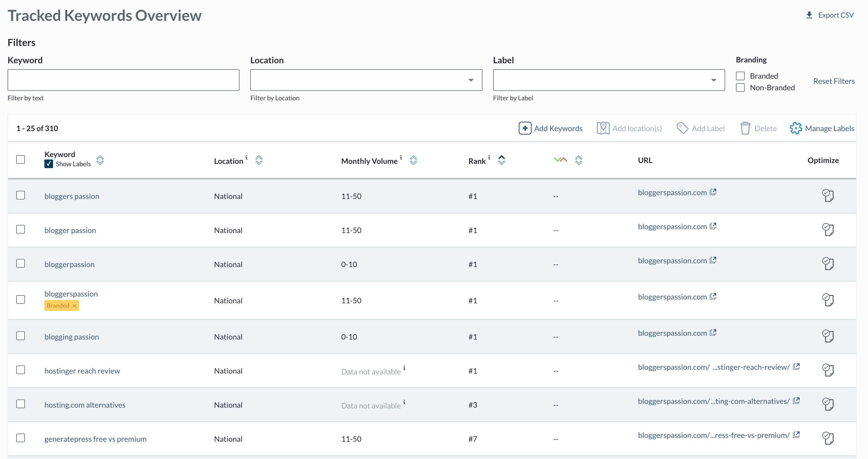Remove the Branded label from bloggerspassion

pos(74,305)
